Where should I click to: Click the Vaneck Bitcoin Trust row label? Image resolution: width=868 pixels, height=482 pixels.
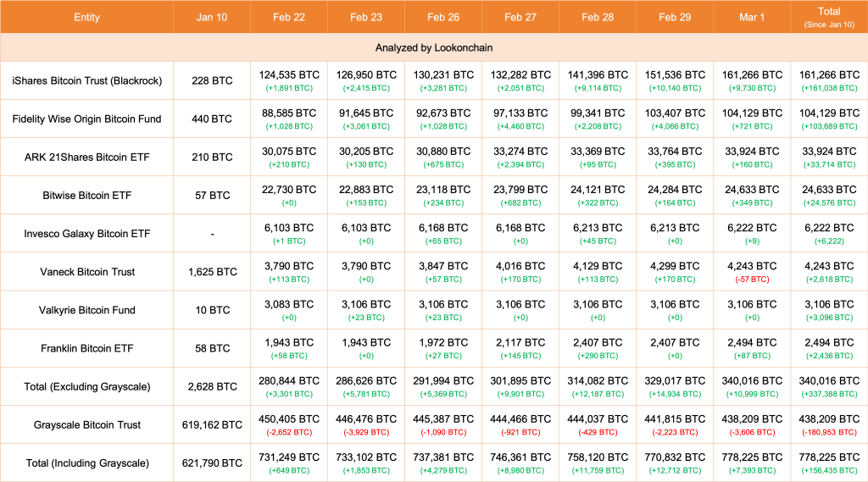tap(87, 272)
